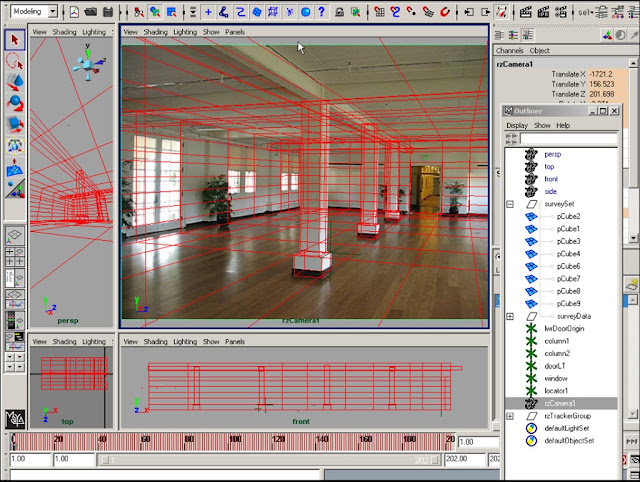Click the Translate Z value field
The height and width of the screenshot is (482, 640).
pyautogui.click(x=608, y=94)
